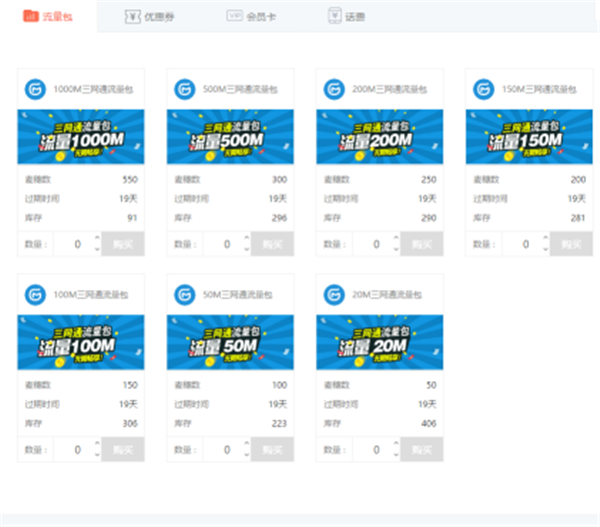The height and width of the screenshot is (527, 600).
Task: Open the 会员卡 tab
Action: coord(251,16)
